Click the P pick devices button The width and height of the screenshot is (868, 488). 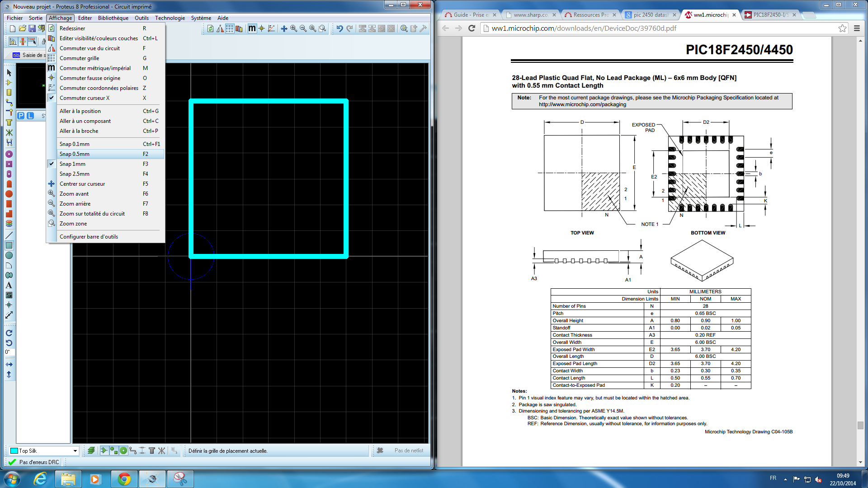coord(21,116)
